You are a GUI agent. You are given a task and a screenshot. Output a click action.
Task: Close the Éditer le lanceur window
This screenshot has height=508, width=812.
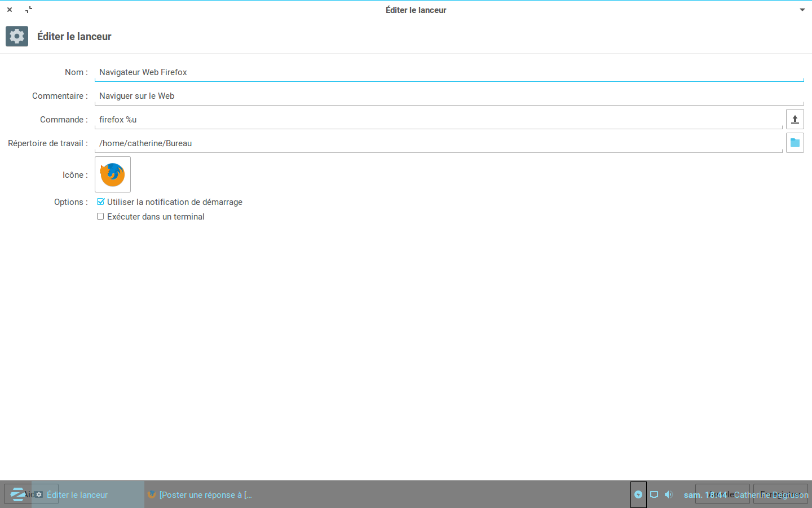point(10,10)
